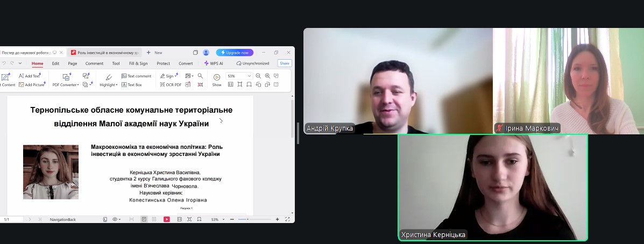Click the Text comment tool
644x244 pixels.
click(x=136, y=76)
